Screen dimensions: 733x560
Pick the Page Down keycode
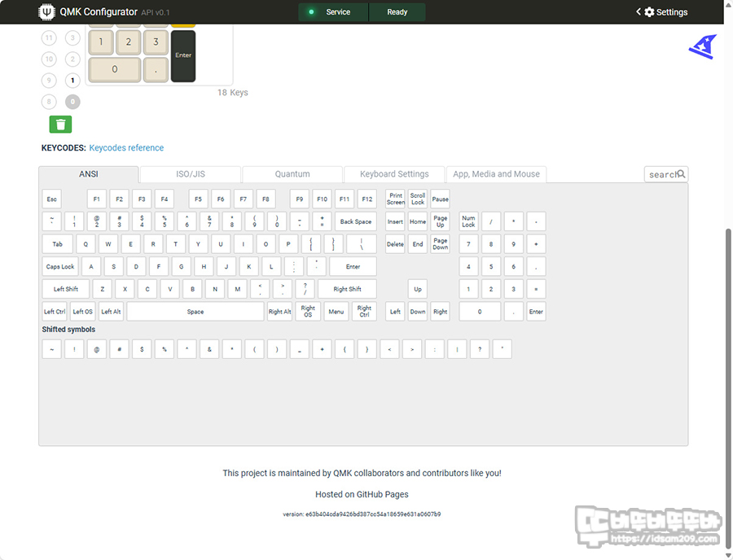pos(440,244)
